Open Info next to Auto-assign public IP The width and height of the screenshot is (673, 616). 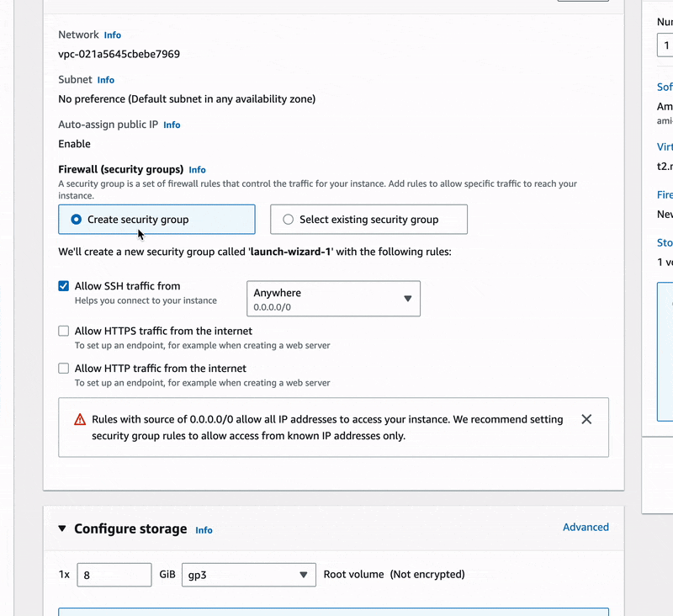(172, 125)
